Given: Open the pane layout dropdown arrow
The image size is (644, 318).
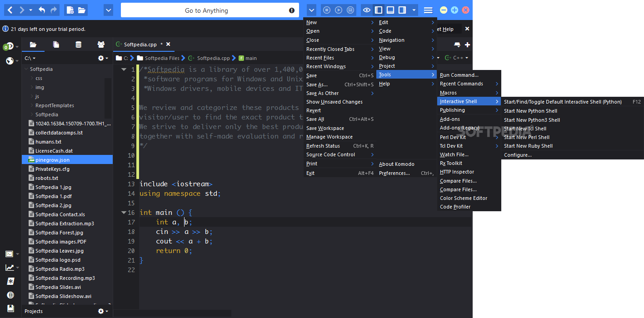Looking at the screenshot, I should [414, 10].
